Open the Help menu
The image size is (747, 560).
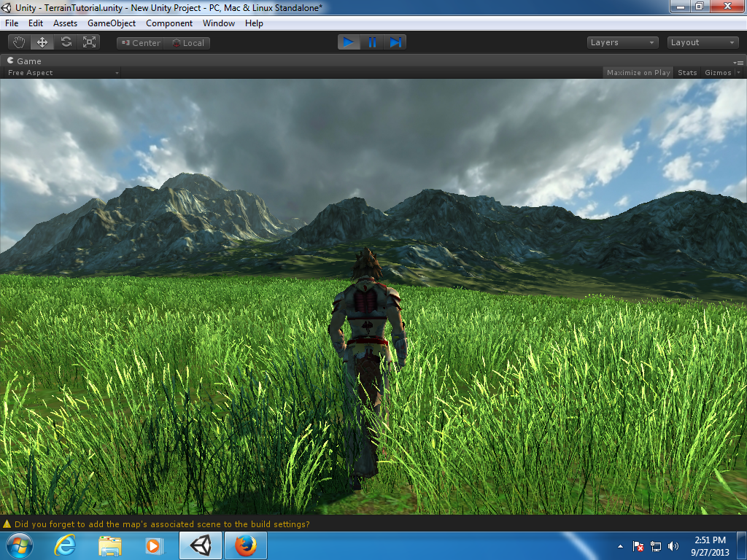pyautogui.click(x=254, y=23)
